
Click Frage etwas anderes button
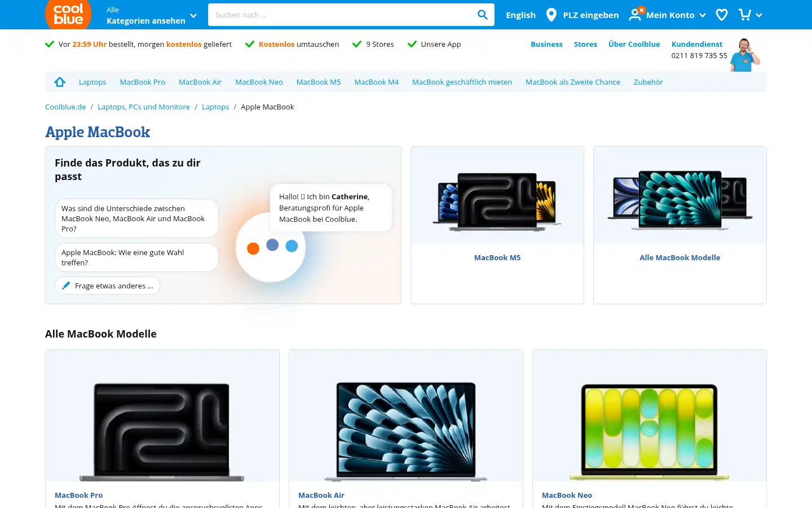107,286
